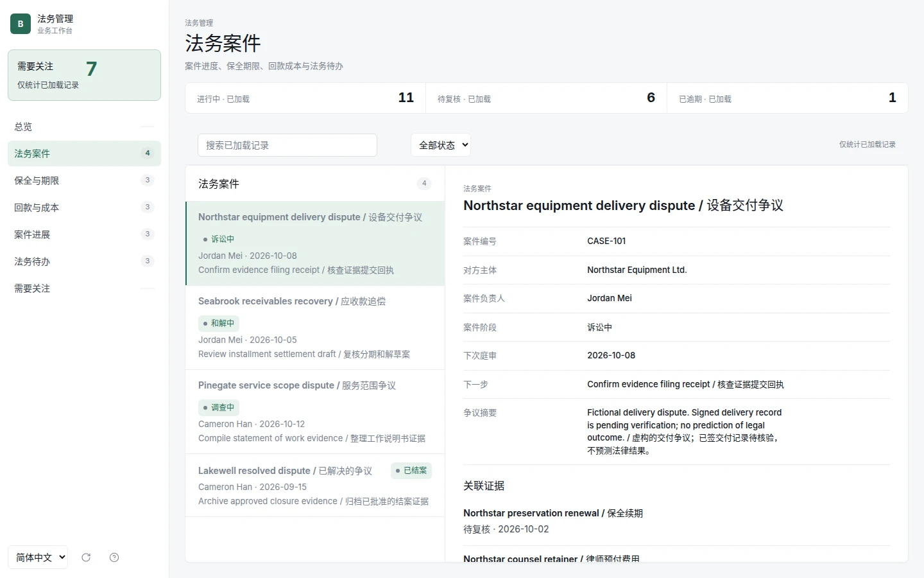The height and width of the screenshot is (578, 924).
Task: Click the 和解中 status badge
Action: click(x=219, y=323)
